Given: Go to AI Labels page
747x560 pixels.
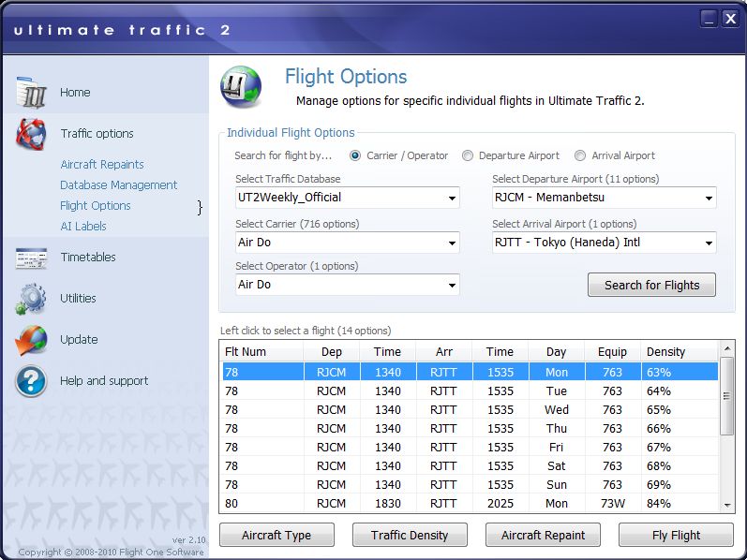Looking at the screenshot, I should pyautogui.click(x=83, y=227).
